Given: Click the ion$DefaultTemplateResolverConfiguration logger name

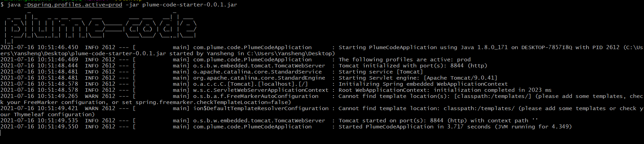Looking at the screenshot, I should pos(261,108).
